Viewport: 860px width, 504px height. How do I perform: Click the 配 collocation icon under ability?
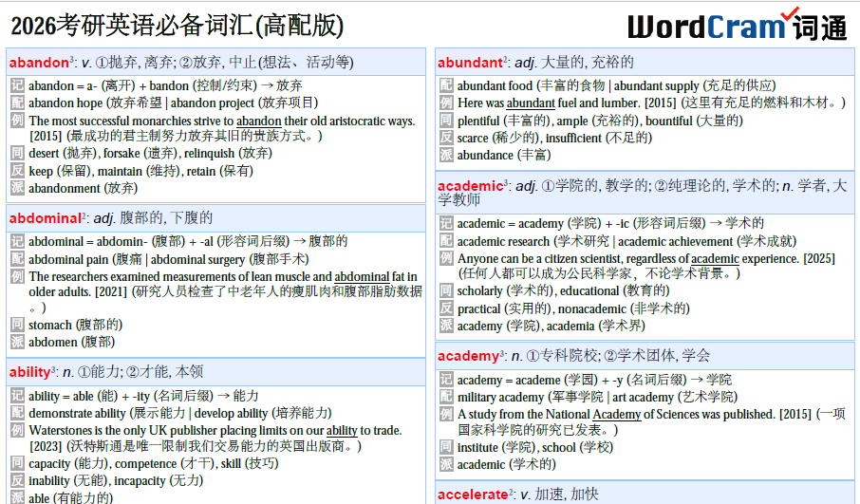(17, 413)
